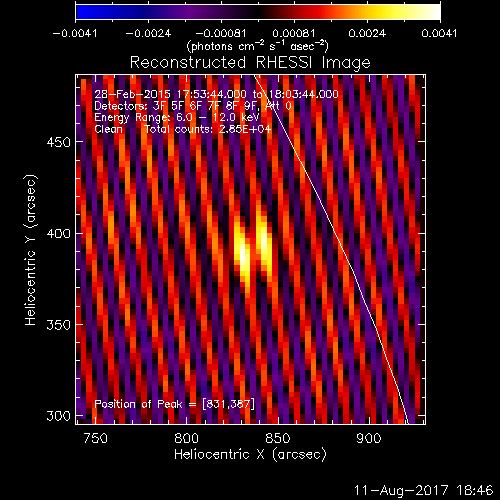This screenshot has width=500, height=500.
Task: Click the 900 X-axis tick label
Action: 369,438
